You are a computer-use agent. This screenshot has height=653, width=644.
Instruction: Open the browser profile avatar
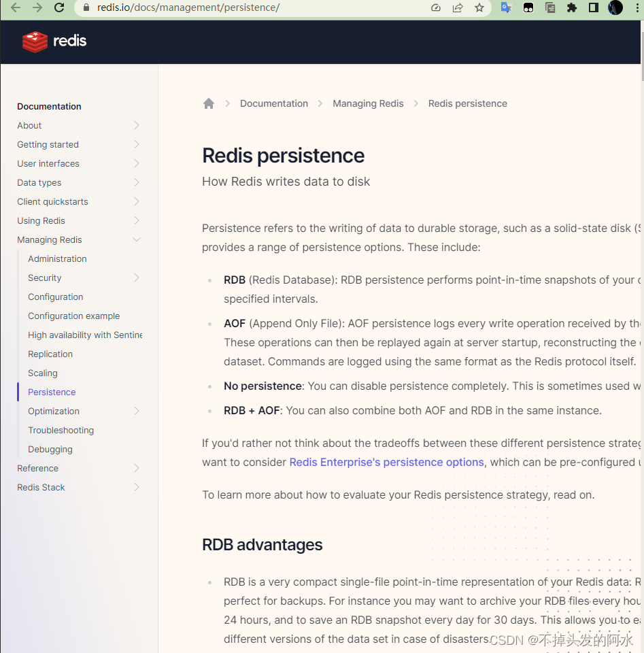tap(615, 8)
